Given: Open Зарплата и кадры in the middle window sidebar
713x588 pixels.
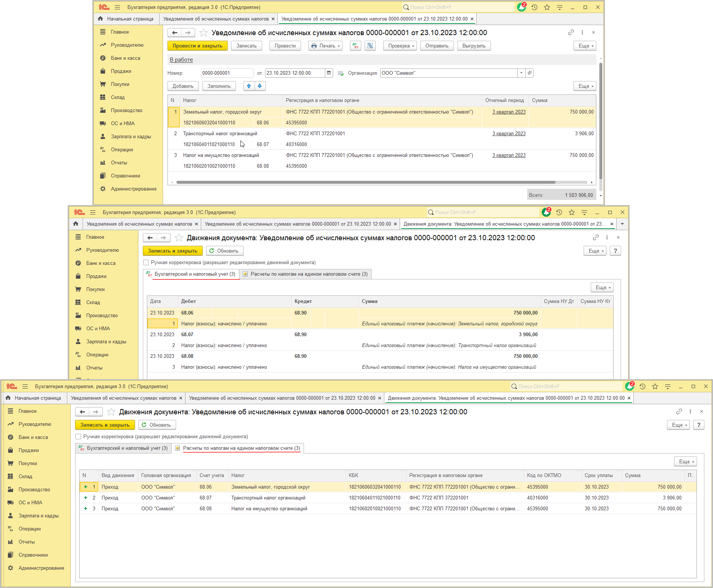Looking at the screenshot, I should (106, 342).
